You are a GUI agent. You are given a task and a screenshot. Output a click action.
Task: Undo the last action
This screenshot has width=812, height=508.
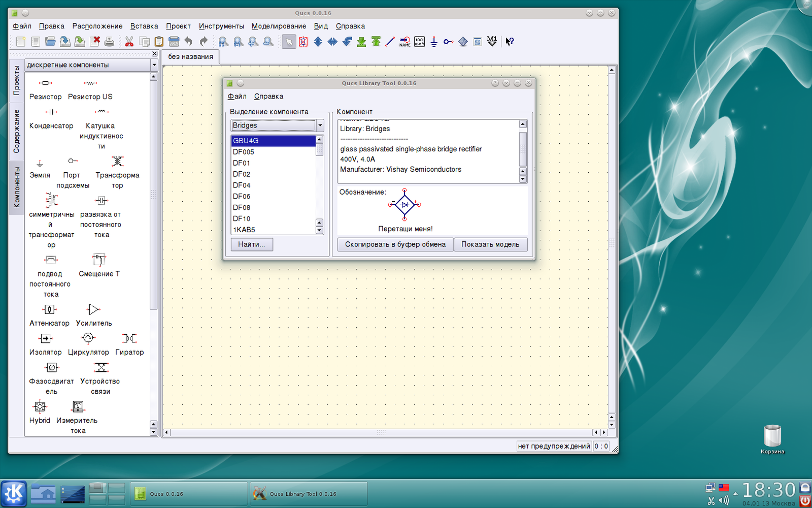pyautogui.click(x=188, y=42)
